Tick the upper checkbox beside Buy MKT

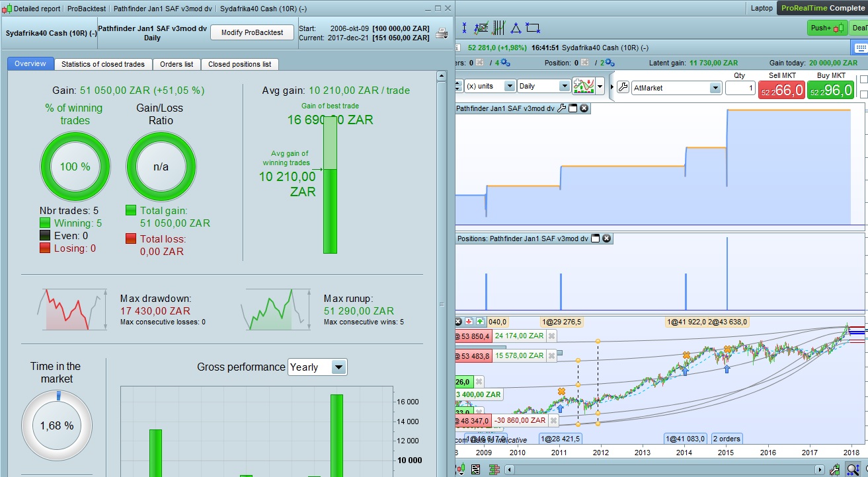[x=863, y=80]
